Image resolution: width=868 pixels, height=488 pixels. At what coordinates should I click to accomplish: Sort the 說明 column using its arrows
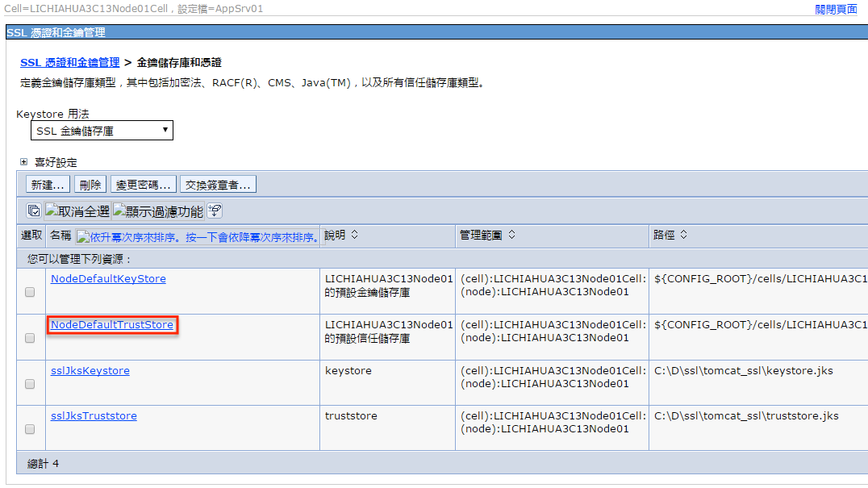pyautogui.click(x=354, y=236)
